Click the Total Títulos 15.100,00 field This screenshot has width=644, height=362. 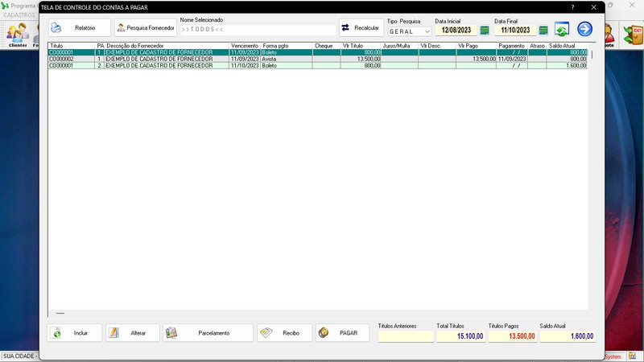click(461, 336)
